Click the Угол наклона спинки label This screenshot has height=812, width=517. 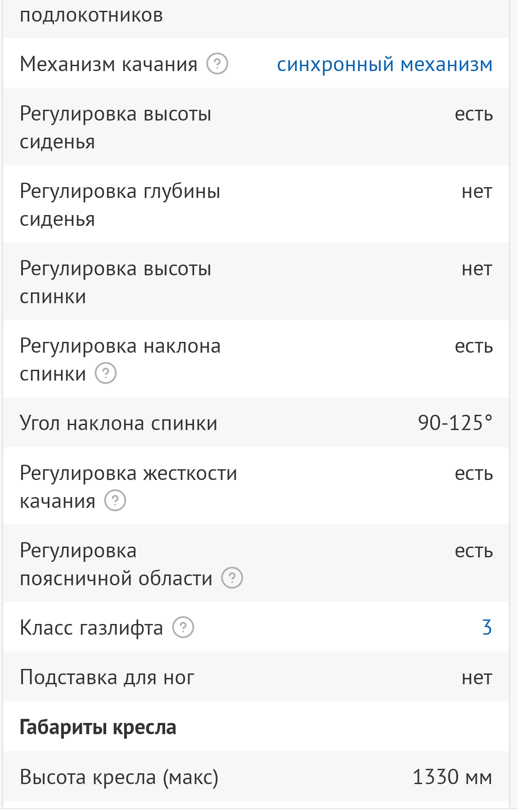[118, 423]
